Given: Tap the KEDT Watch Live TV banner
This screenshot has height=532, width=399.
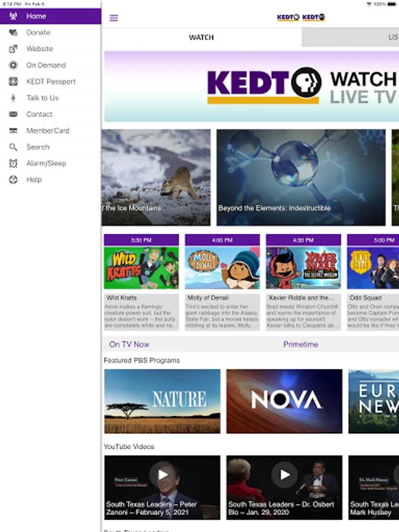Looking at the screenshot, I should point(251,86).
